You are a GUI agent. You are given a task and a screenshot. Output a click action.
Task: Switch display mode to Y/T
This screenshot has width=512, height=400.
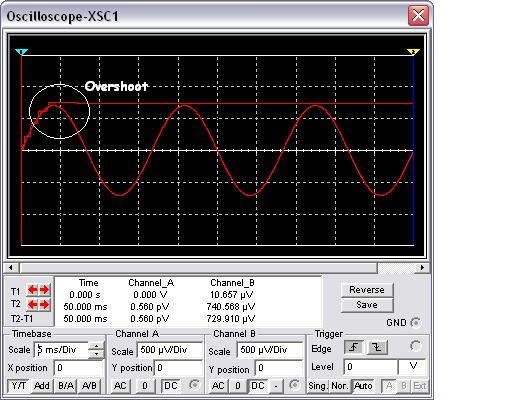pyautogui.click(x=19, y=386)
